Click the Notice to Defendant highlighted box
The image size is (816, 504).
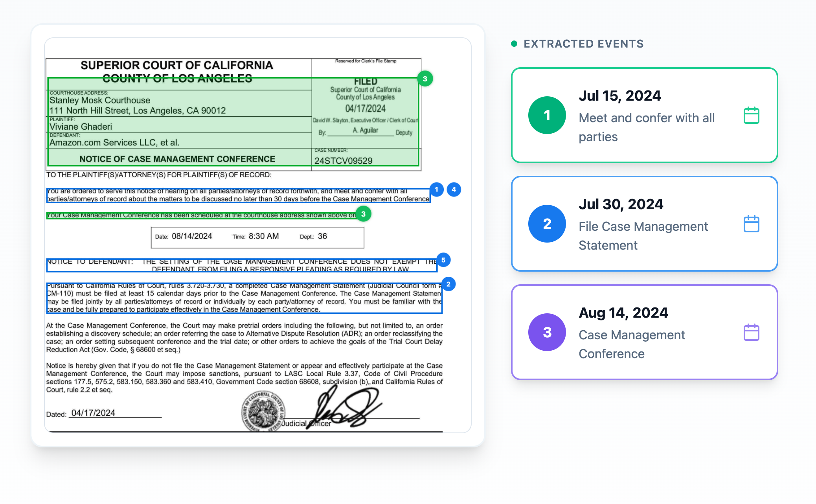(241, 265)
